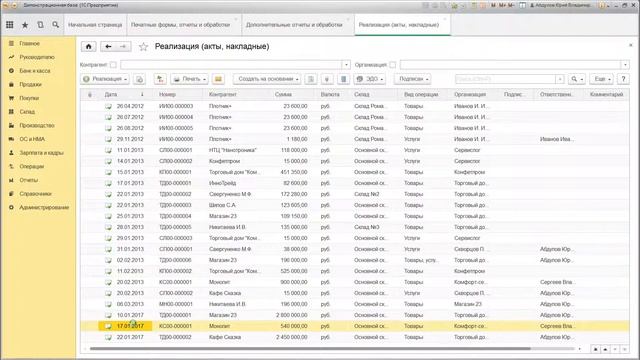This screenshot has height=360, width=640.
Task: Open the ЭДО dropdown menu
Action: [370, 79]
